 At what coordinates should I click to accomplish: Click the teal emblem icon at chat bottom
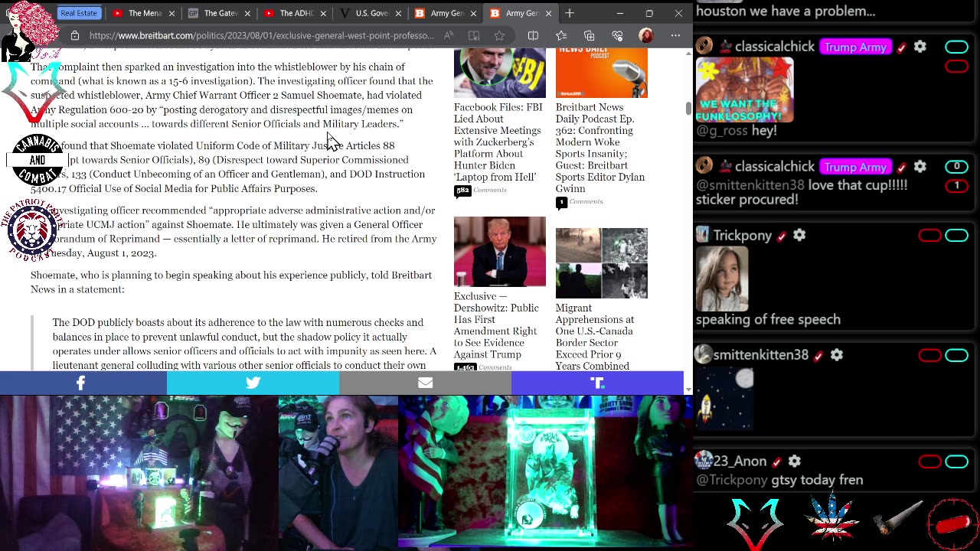pyautogui.click(x=756, y=523)
